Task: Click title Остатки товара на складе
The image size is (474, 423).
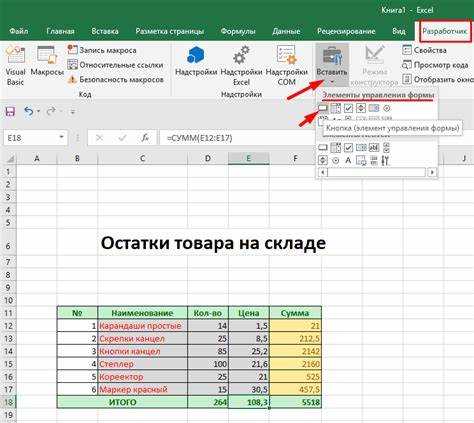Action: 213,243
